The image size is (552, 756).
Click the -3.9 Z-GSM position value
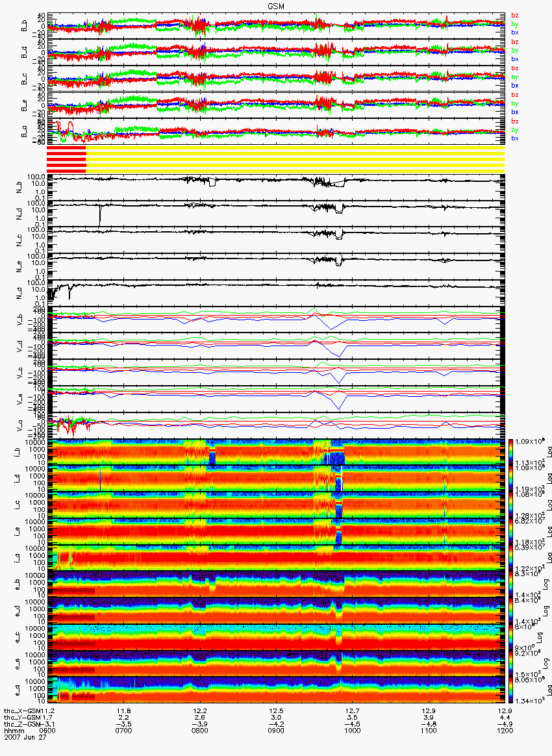199,724
